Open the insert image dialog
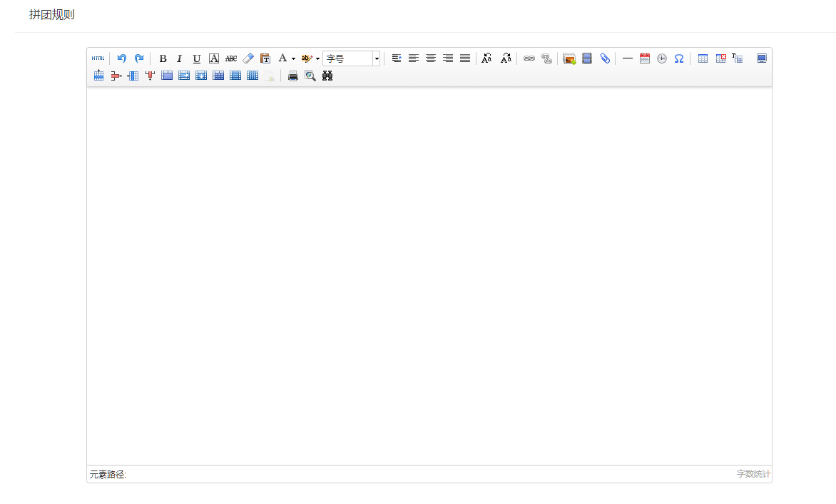Viewport: 836px width, 504px height. point(569,58)
